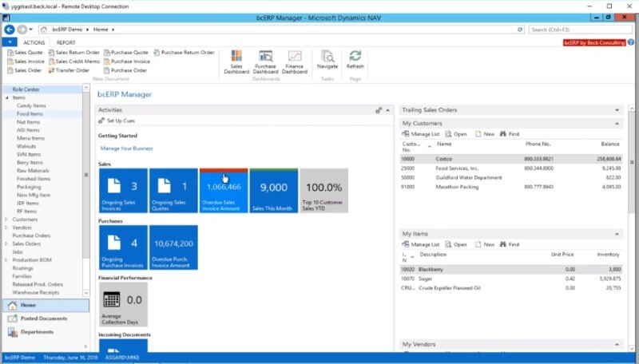Create a new Sales Credit Memo

(x=73, y=61)
